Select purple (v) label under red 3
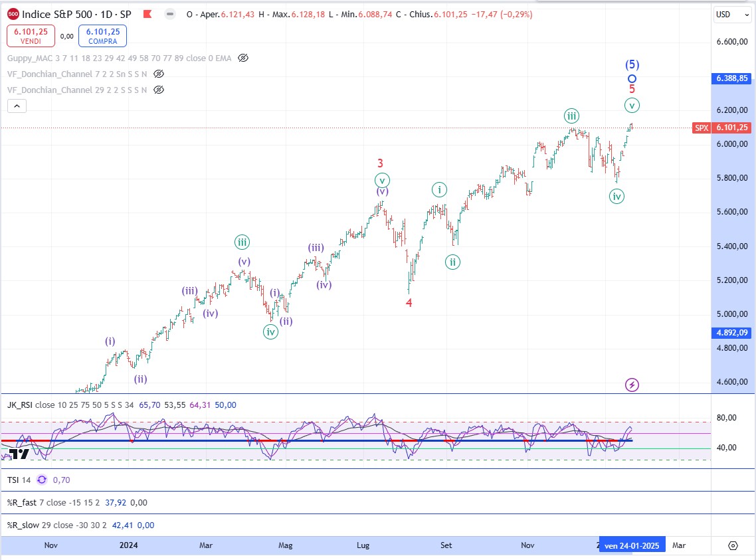Screen dimensions: 756x560 pos(383,191)
